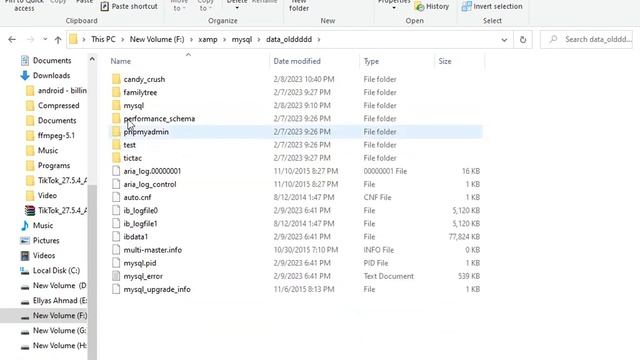
Task: Go to xamp in the address breadcrumb
Action: 208,39
